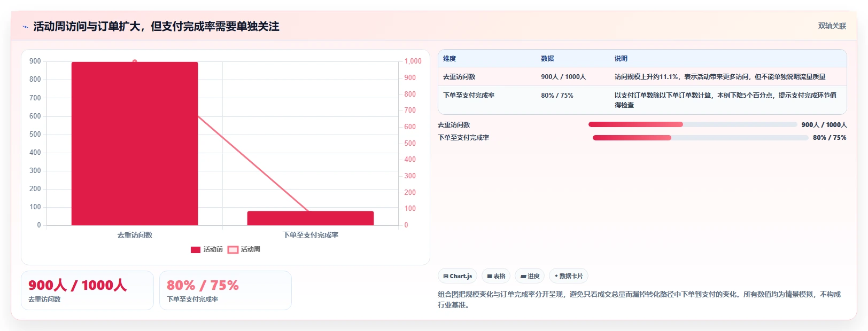Click the table cell '900人 / 1000人'
This screenshot has height=331, width=868.
tap(563, 77)
